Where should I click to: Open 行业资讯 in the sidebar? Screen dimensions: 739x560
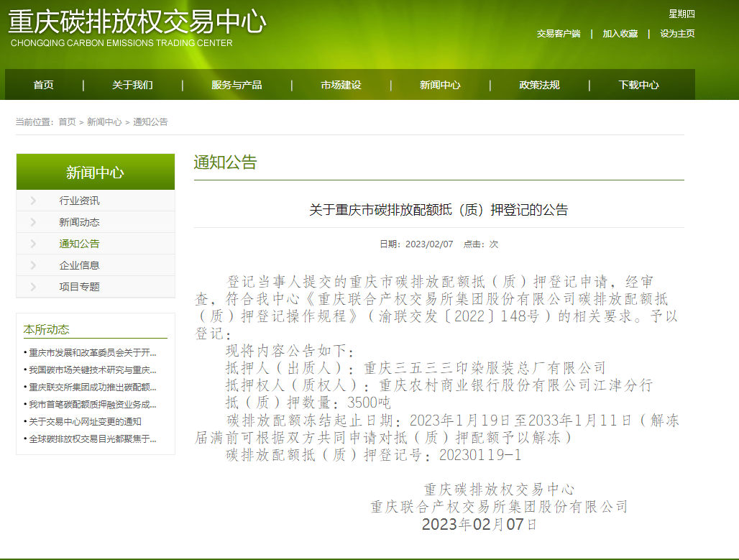[x=79, y=201]
